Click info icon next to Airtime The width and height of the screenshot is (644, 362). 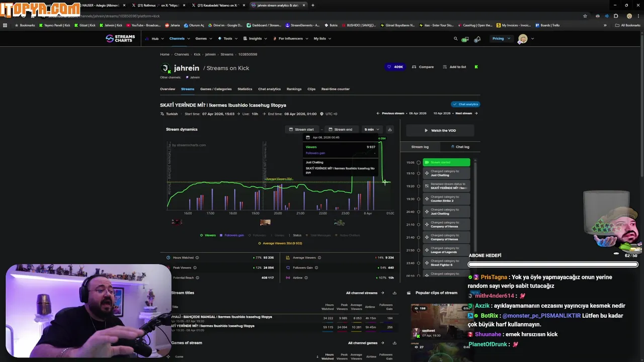(x=306, y=278)
